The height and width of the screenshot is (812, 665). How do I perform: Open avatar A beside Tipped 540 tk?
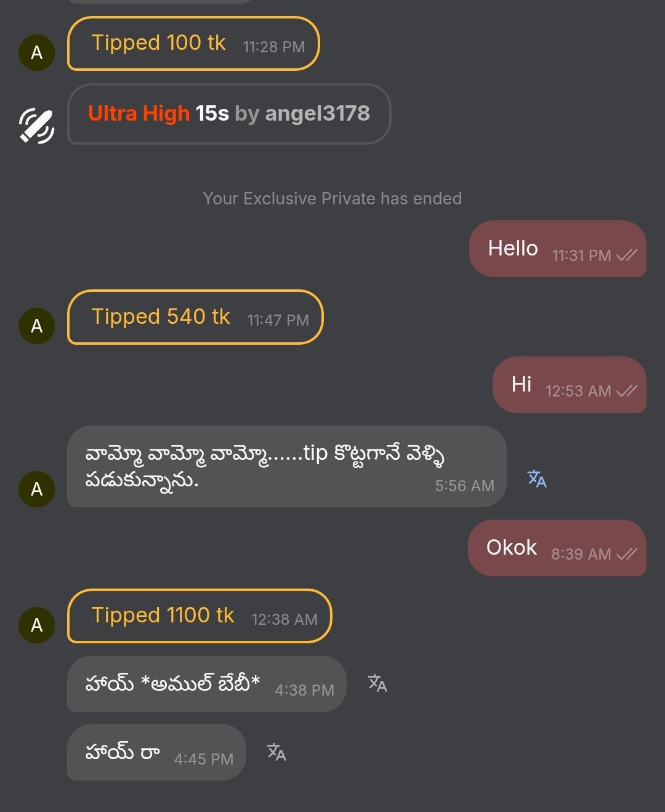pos(37,326)
